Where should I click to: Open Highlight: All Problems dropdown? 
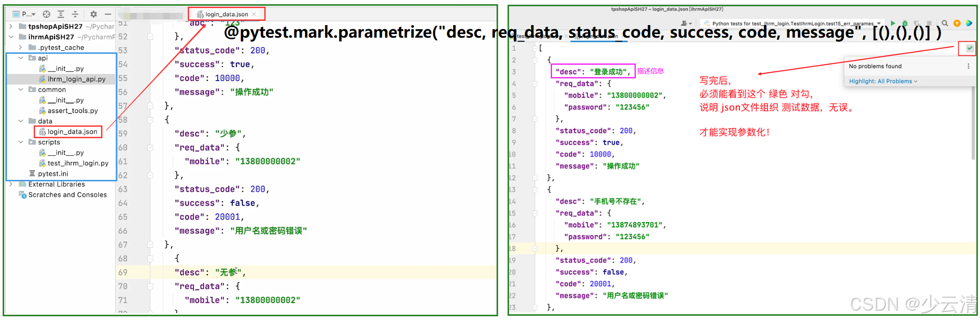[x=883, y=81]
